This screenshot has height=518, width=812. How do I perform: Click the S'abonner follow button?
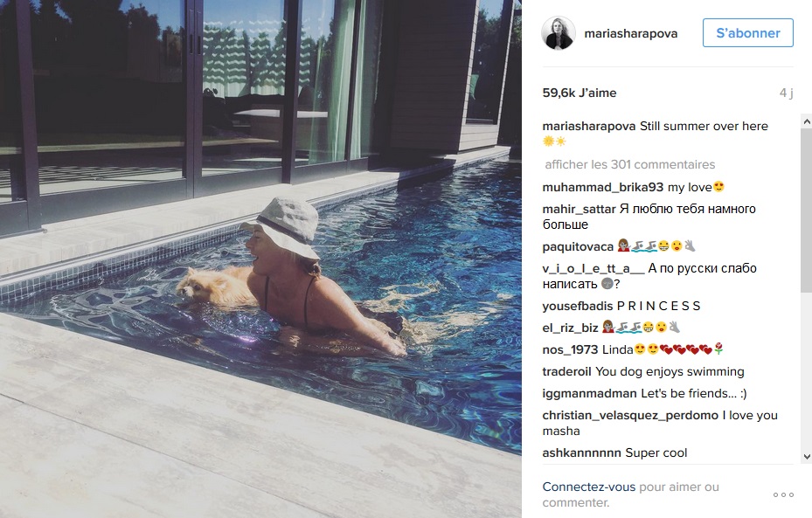(x=748, y=33)
